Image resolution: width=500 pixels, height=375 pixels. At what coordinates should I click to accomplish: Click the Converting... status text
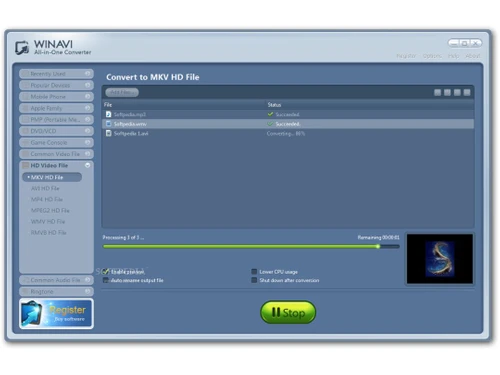286,133
